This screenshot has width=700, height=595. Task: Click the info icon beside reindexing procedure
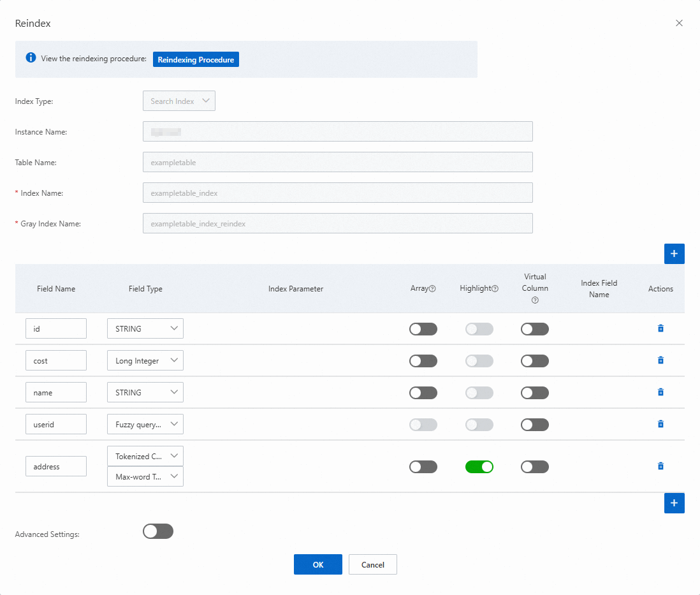point(31,57)
